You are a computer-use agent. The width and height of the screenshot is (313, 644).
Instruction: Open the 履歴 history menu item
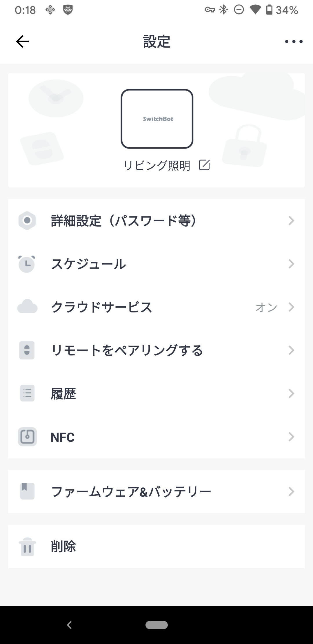point(63,394)
